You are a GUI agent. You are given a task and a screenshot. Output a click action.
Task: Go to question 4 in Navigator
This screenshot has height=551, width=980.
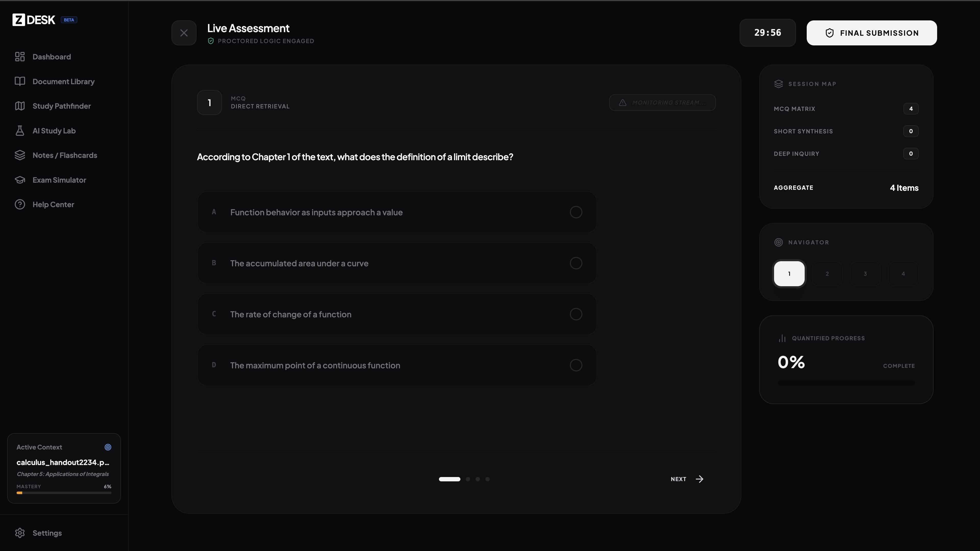coord(903,274)
